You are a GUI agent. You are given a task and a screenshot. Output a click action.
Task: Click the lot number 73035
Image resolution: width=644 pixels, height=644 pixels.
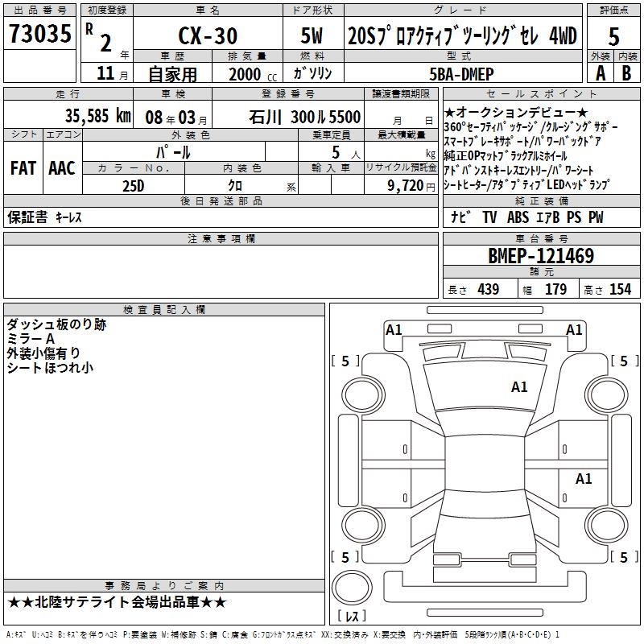39,33
